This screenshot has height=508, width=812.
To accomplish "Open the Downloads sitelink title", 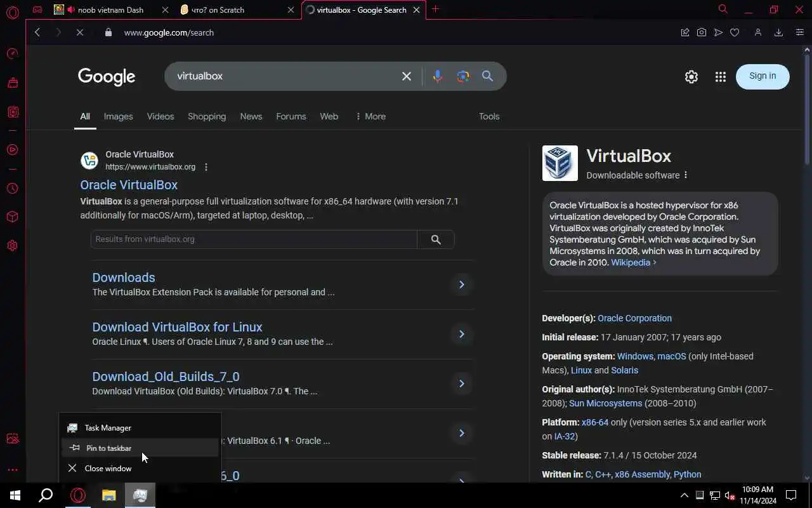I will 124,277.
